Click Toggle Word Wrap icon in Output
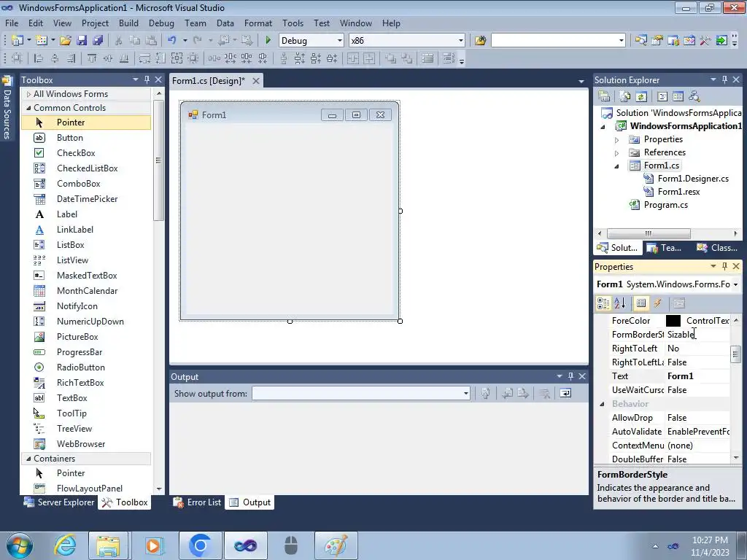Viewport: 747px width, 560px height. coord(565,393)
